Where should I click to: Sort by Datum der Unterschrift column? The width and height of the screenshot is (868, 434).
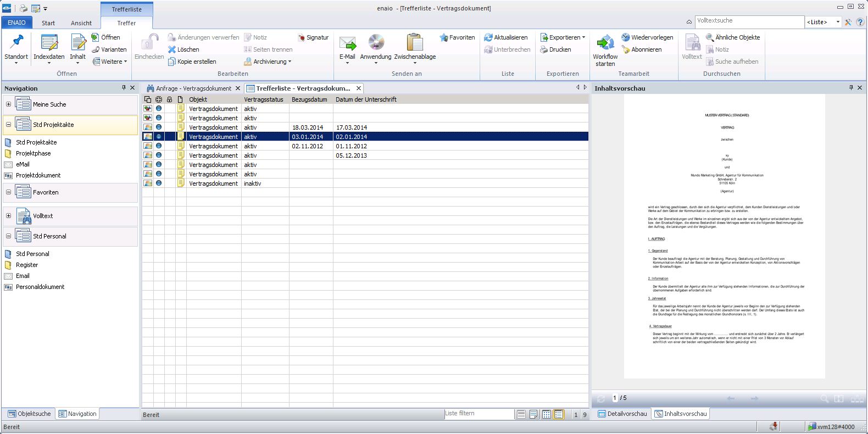click(x=366, y=99)
